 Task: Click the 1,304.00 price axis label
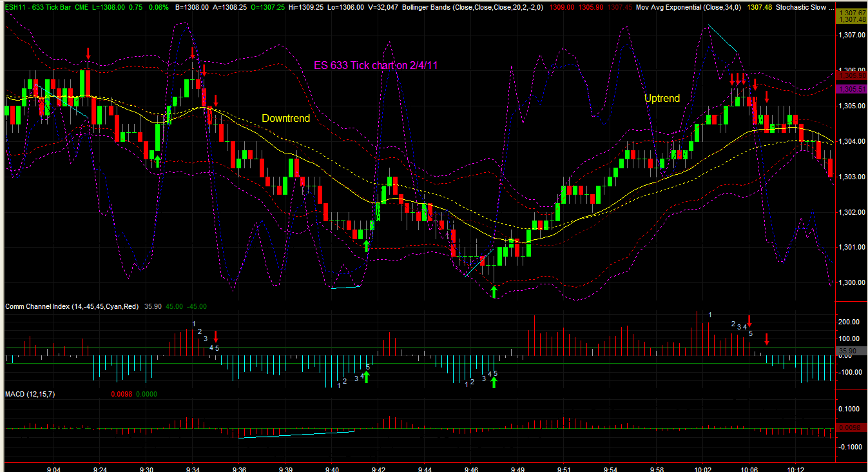(851, 141)
